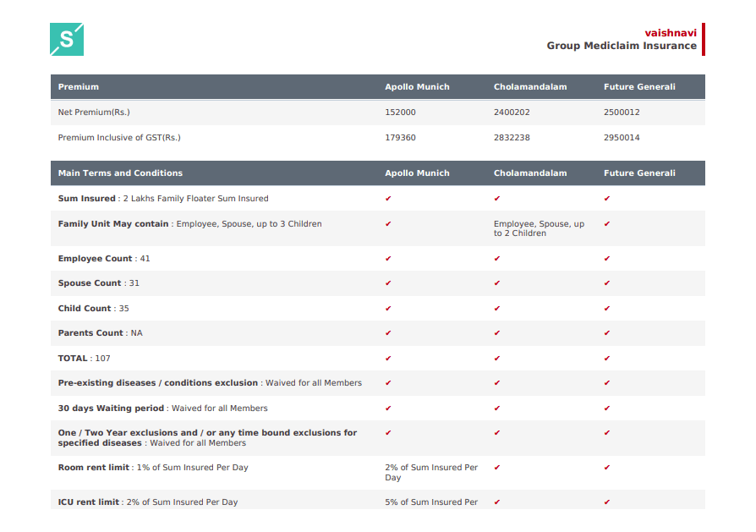Click Cholamandalam check mark for Spouse Count
This screenshot has width=756, height=532.
[x=497, y=283]
